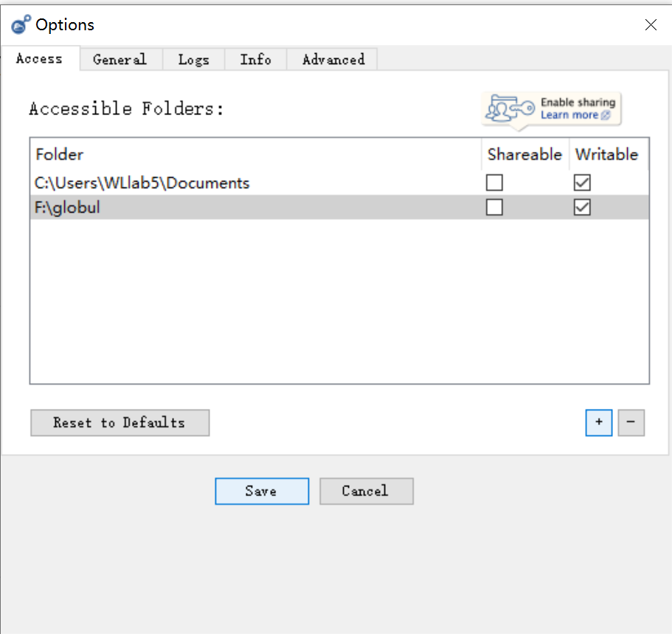Open the Advanced tab

[333, 60]
